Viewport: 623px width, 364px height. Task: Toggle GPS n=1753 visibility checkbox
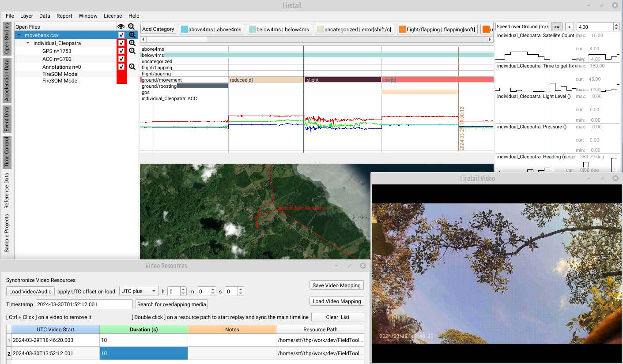121,51
